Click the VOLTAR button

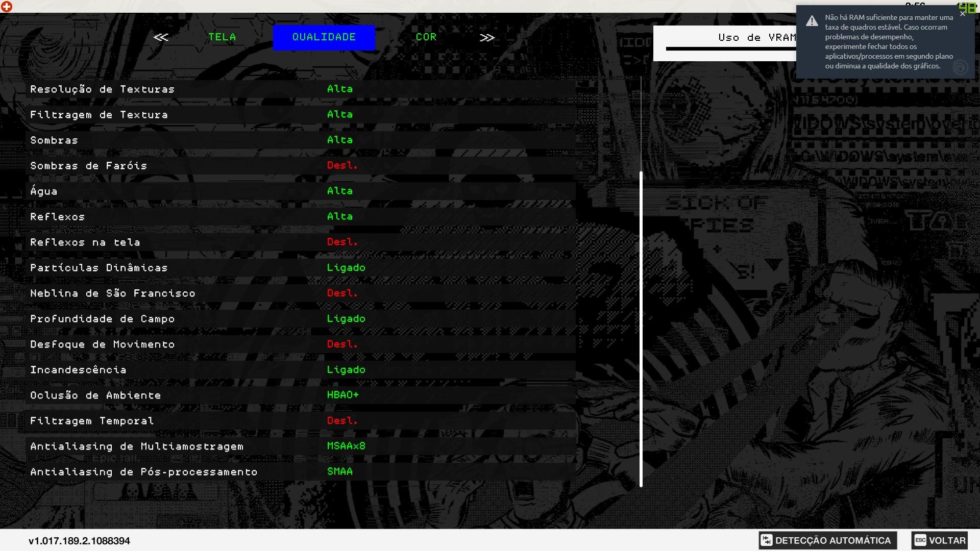pos(940,540)
